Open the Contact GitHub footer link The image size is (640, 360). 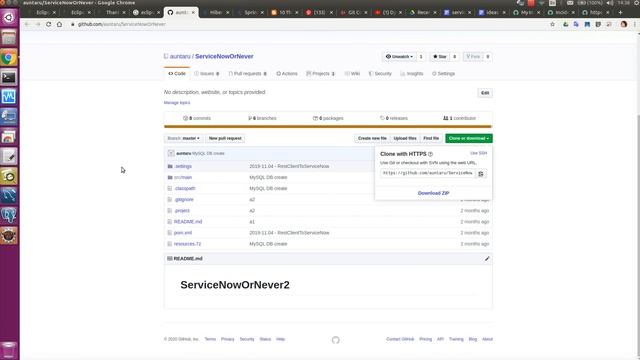point(400,339)
